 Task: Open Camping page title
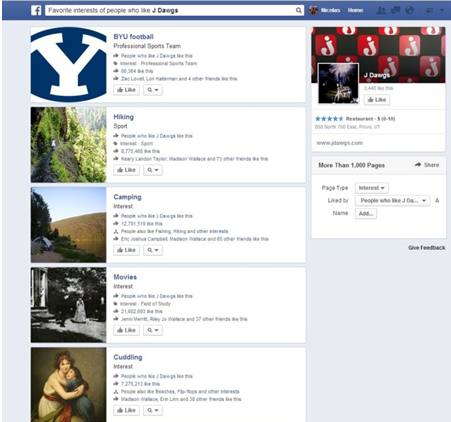coord(127,197)
